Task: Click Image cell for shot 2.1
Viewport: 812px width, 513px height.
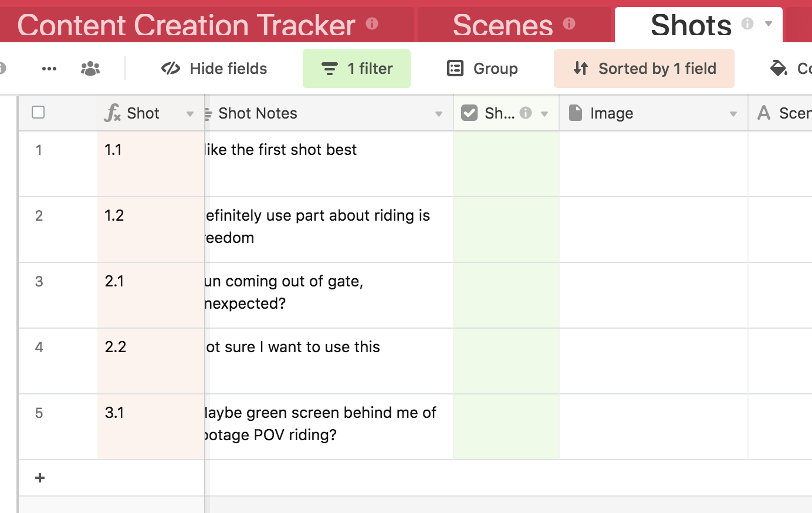Action: pos(654,295)
